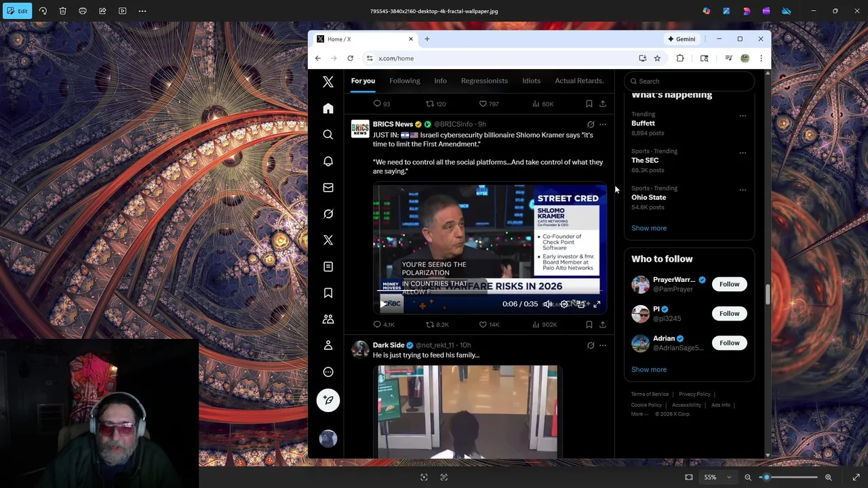Screen dimensions: 868x488
Task: Click the compose Post button in sidebar
Action: coord(328,400)
